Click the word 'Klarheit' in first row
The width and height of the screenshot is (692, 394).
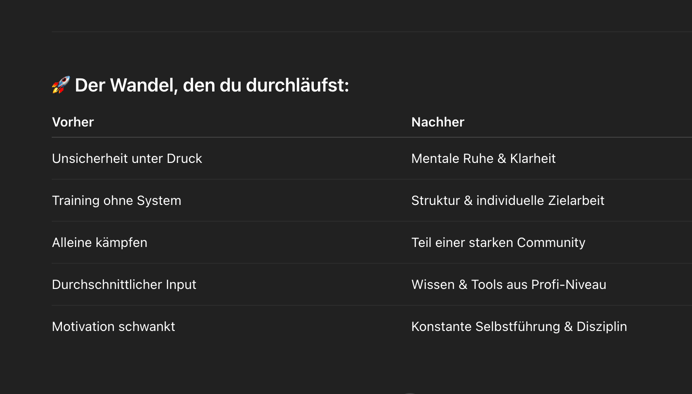[x=533, y=158]
